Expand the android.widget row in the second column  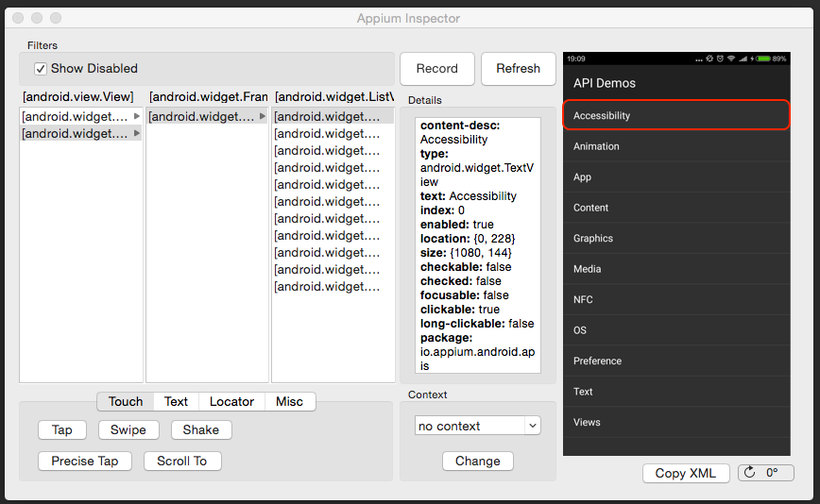coord(263,116)
